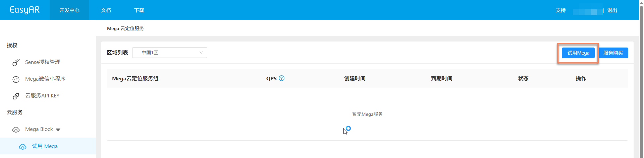Click the 云服务 section heading

click(15, 112)
